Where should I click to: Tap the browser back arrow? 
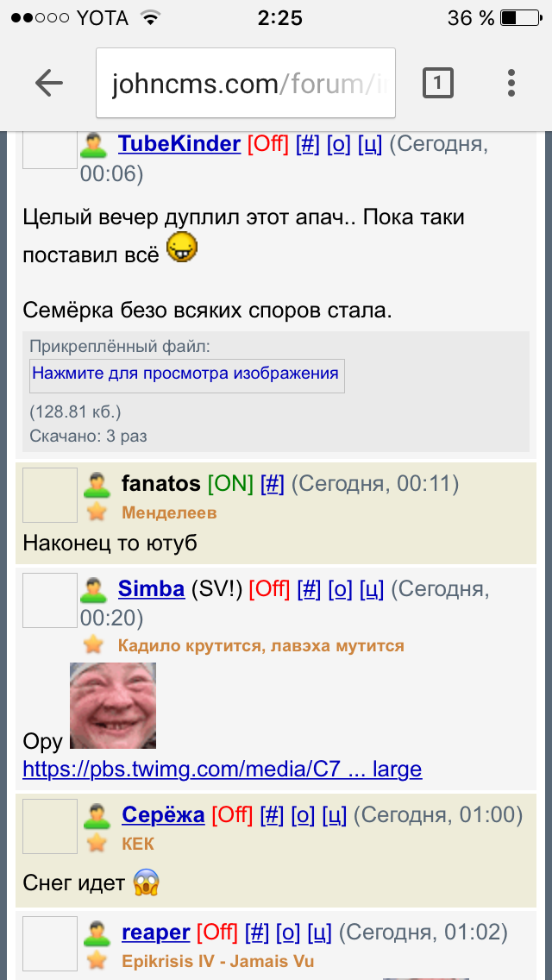pos(49,83)
